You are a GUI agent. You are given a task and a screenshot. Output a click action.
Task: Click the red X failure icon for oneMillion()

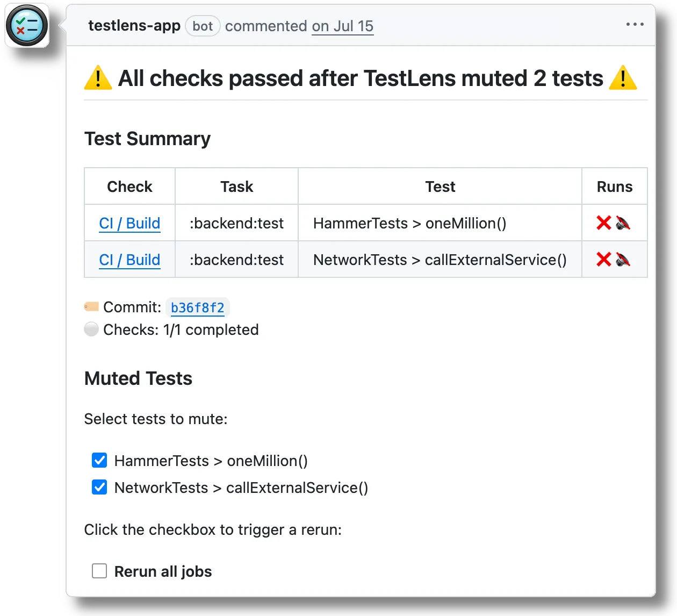click(603, 223)
